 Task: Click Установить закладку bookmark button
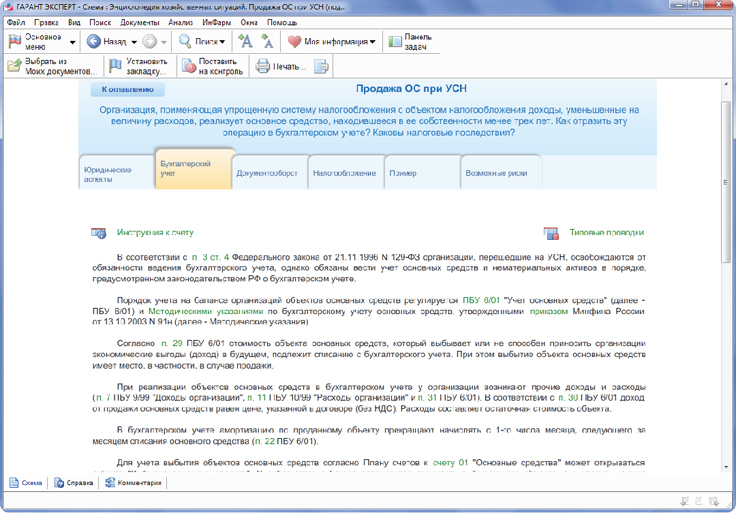click(x=142, y=67)
